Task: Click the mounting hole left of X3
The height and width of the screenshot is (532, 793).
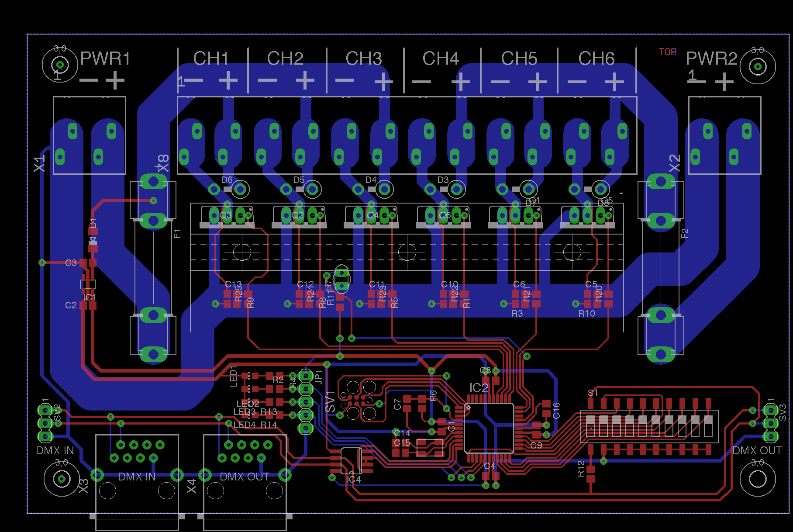Action: click(62, 479)
